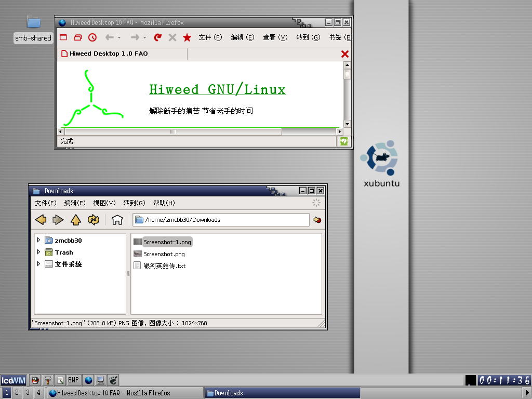Open 转到(G) menu in Downloads window
The height and width of the screenshot is (399, 532).
click(135, 203)
